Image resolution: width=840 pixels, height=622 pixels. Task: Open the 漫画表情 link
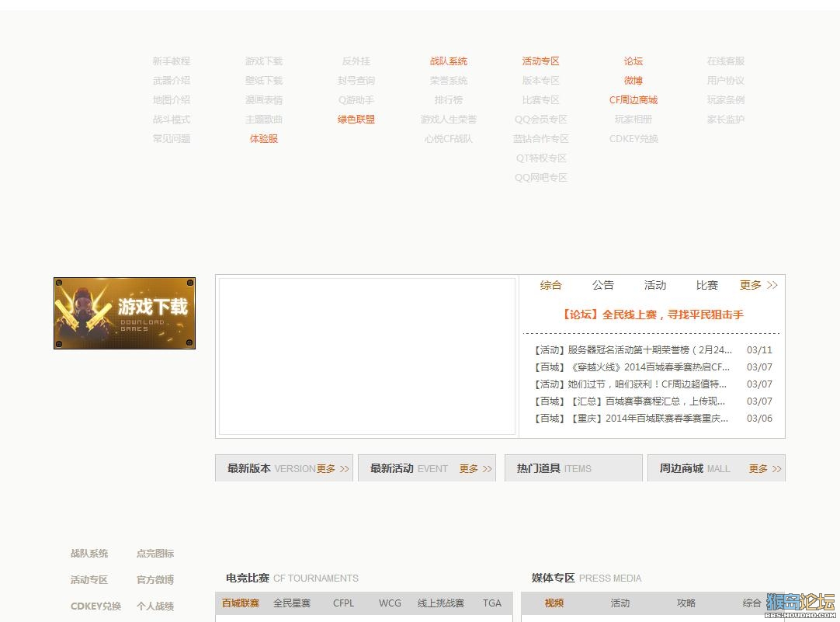tap(264, 99)
